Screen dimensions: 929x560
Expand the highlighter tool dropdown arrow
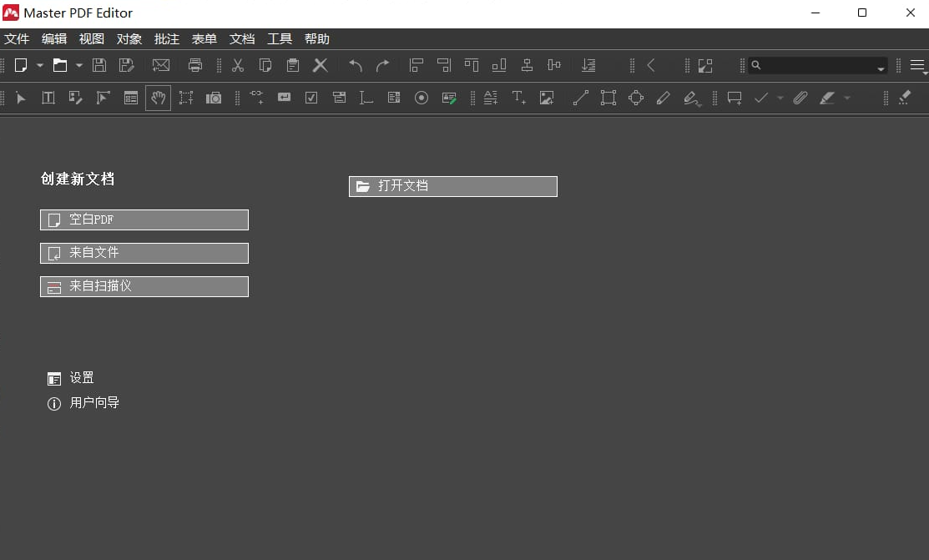[847, 98]
